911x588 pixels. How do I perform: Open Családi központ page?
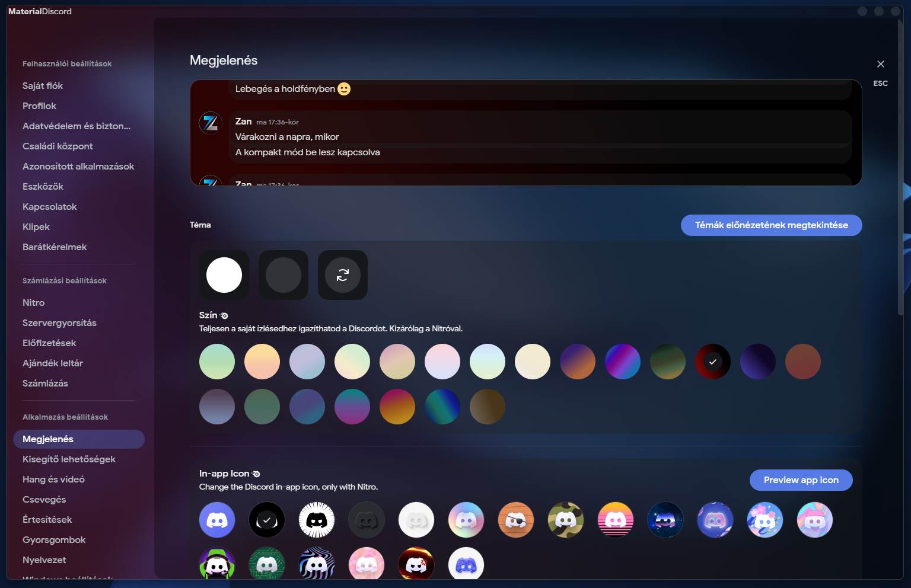coord(79,146)
